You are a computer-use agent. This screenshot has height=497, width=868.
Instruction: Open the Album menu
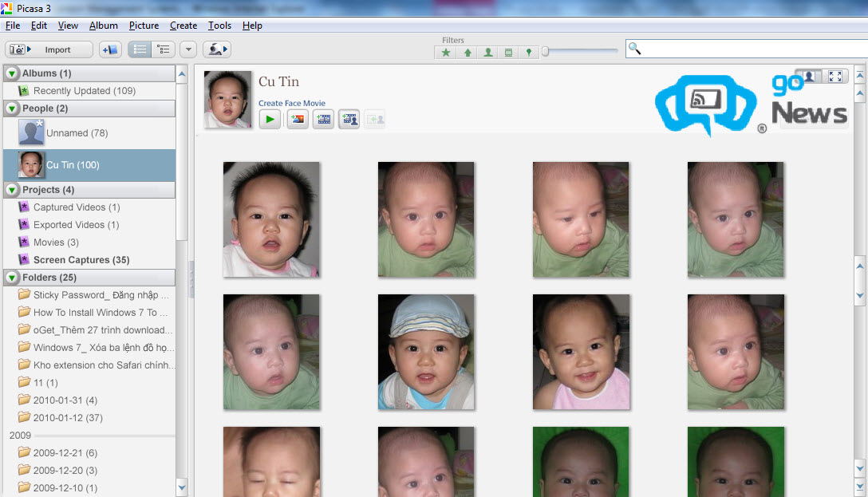(104, 26)
